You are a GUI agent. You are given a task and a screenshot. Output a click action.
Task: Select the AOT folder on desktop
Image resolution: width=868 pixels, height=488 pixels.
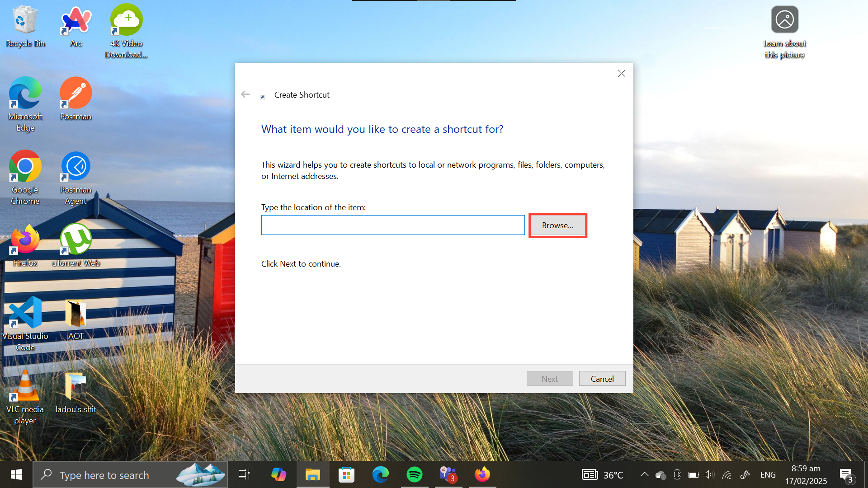[x=76, y=318]
